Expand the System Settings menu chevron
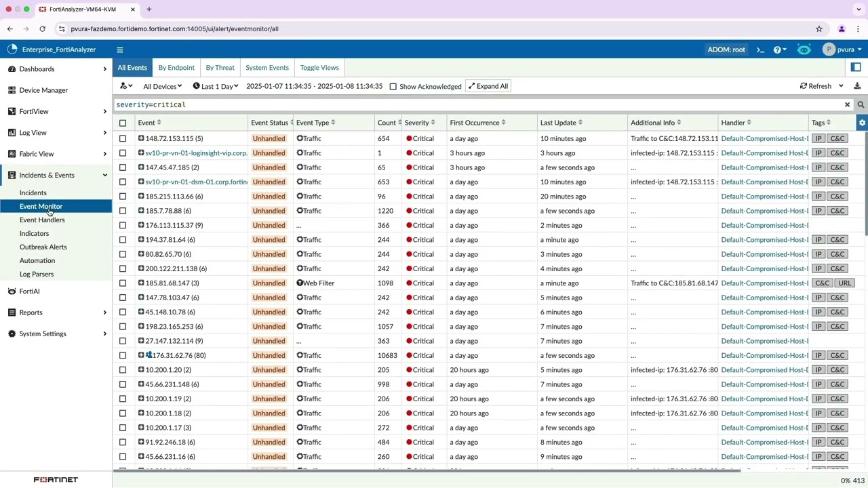This screenshot has height=488, width=868. point(104,333)
